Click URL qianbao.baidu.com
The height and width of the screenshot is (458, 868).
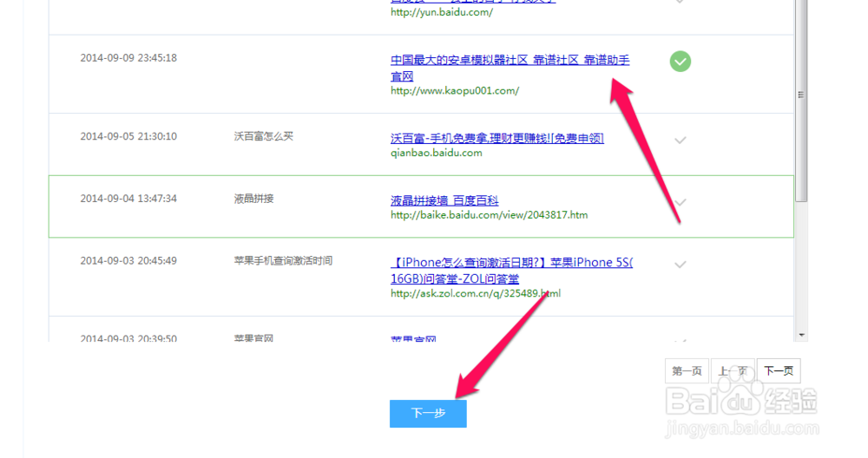(437, 153)
